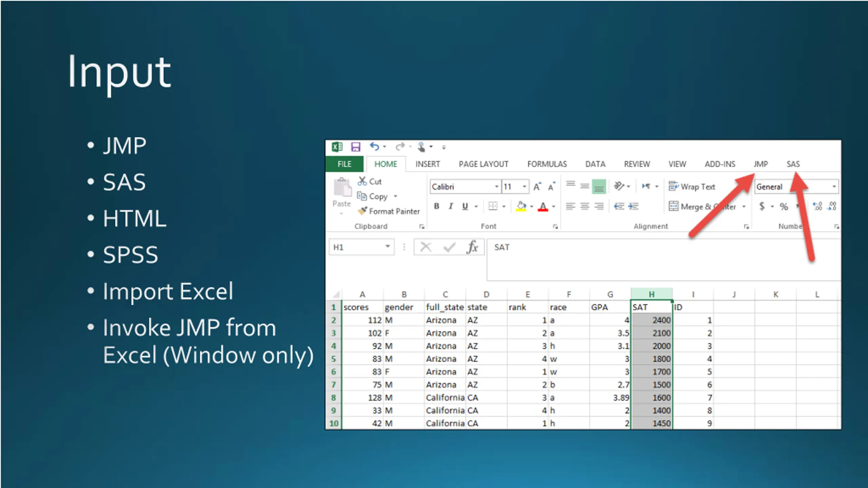Viewport: 868px width, 488px height.
Task: Toggle Italic formatting
Action: (x=451, y=206)
